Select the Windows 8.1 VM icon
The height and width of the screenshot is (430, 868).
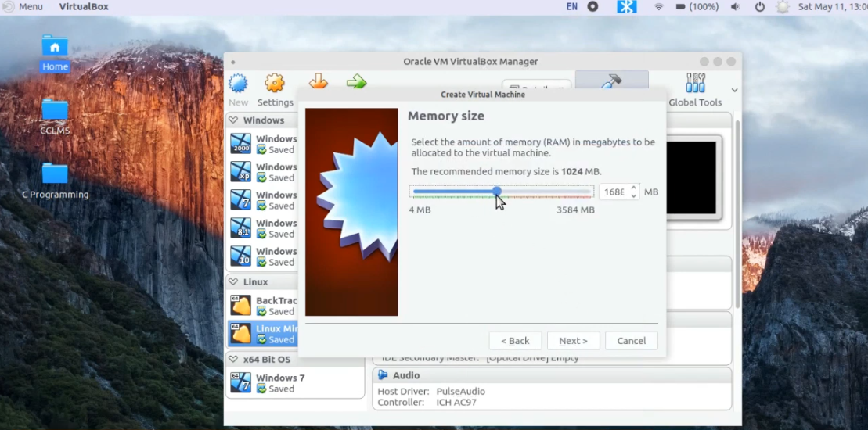pos(241,228)
